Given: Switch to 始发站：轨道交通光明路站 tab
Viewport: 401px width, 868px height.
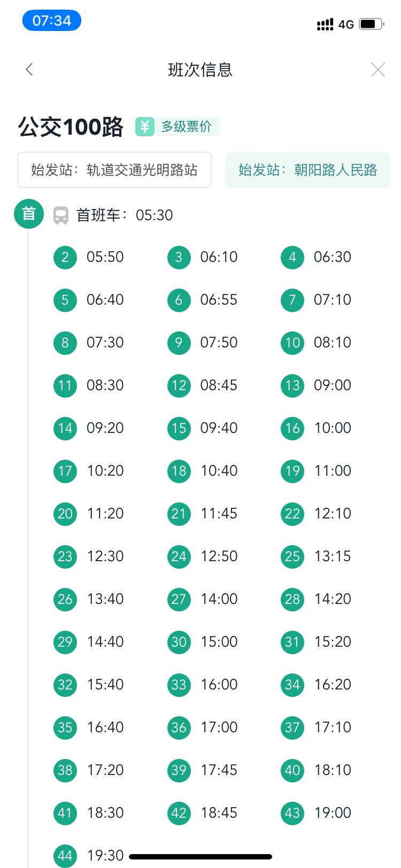Looking at the screenshot, I should (x=114, y=170).
